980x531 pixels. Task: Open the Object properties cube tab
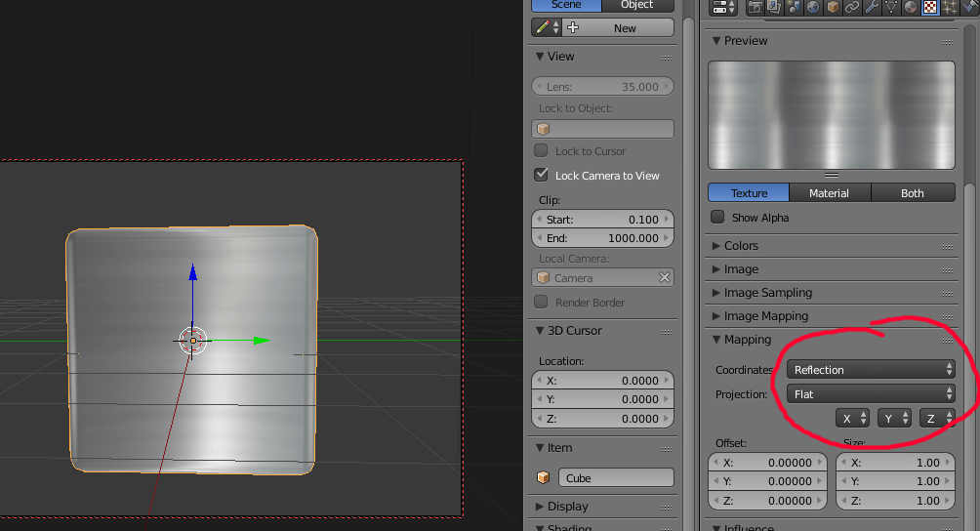[833, 7]
